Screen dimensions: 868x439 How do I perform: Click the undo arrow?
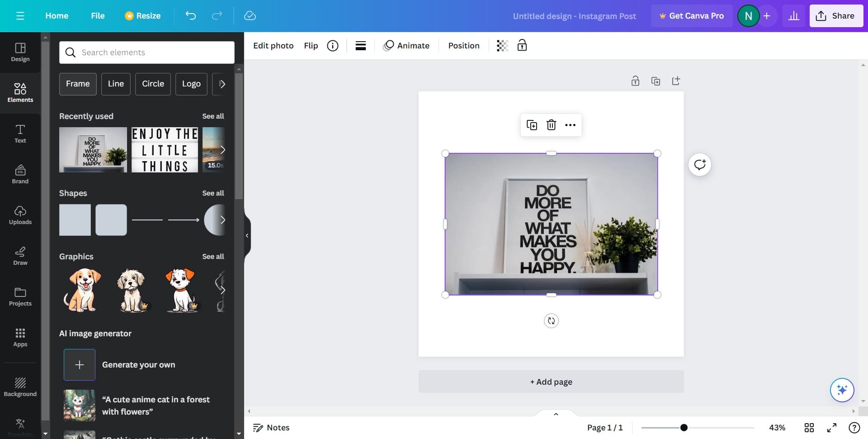pos(190,16)
